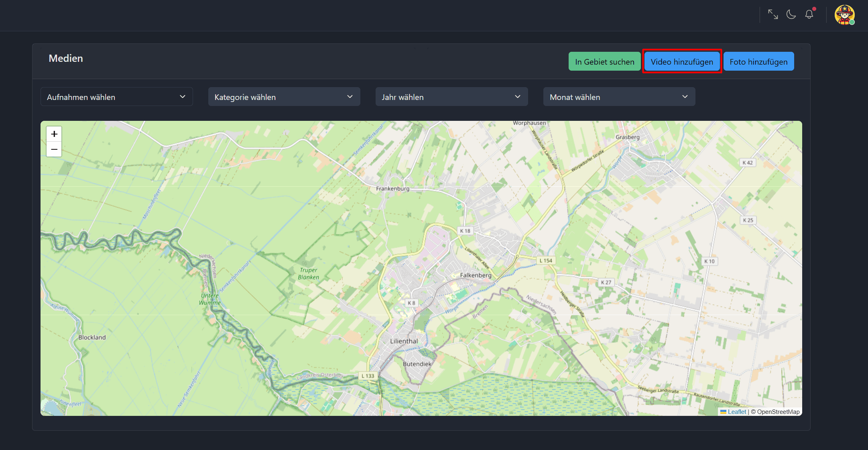The height and width of the screenshot is (450, 868).
Task: Zoom in on the map
Action: tap(54, 134)
